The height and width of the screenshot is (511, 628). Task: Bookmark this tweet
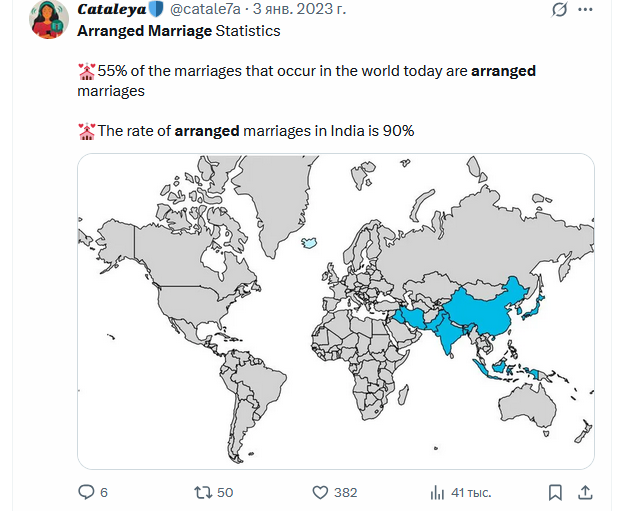(x=556, y=492)
